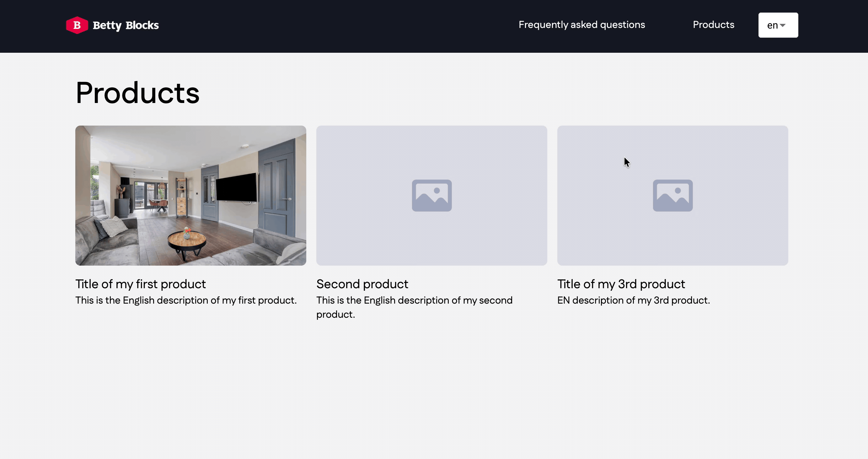Go to Products in the navigation bar
Viewport: 868px width, 459px height.
click(713, 24)
